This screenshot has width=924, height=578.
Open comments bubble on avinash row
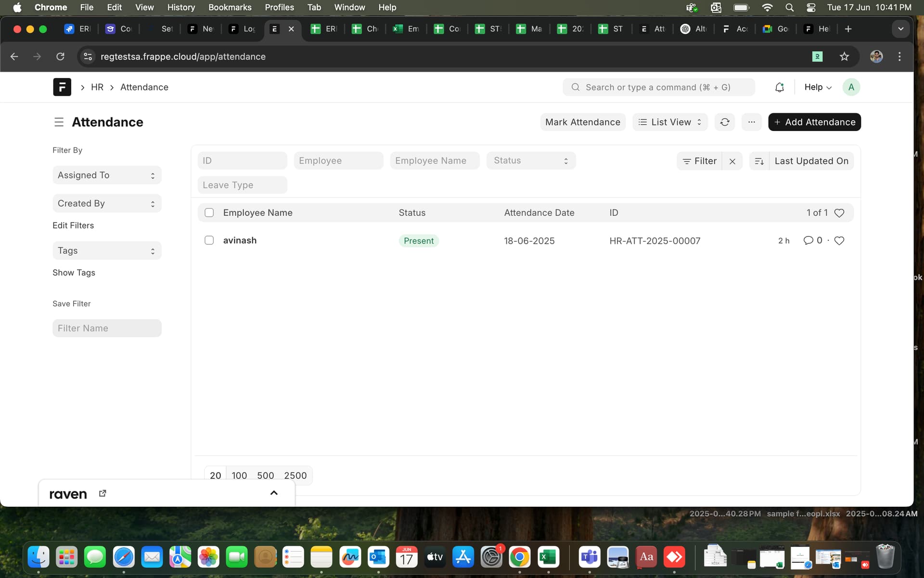coord(808,240)
